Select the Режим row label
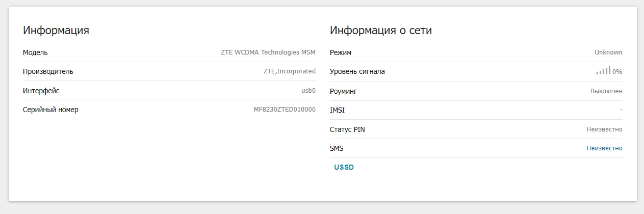 341,52
